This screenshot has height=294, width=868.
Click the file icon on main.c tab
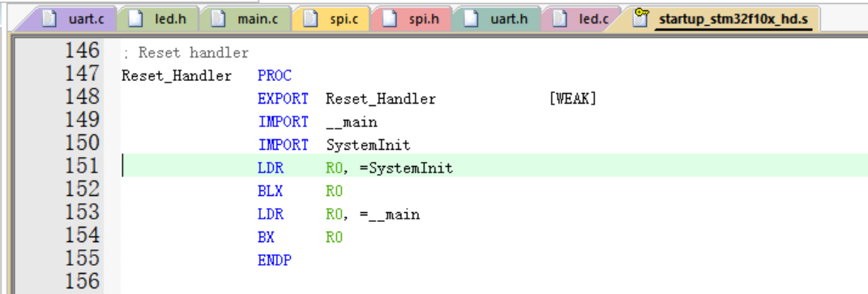[x=219, y=19]
